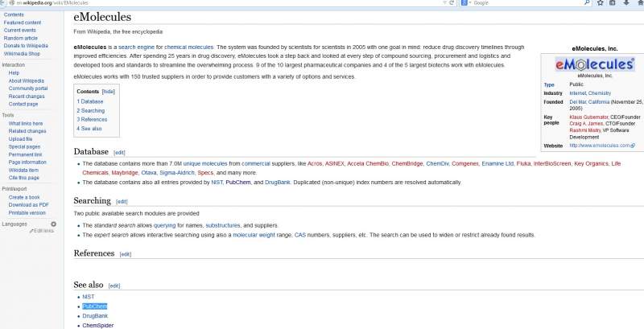Open the chemical molecules link
This screenshot has height=329, width=644.
click(x=189, y=47)
